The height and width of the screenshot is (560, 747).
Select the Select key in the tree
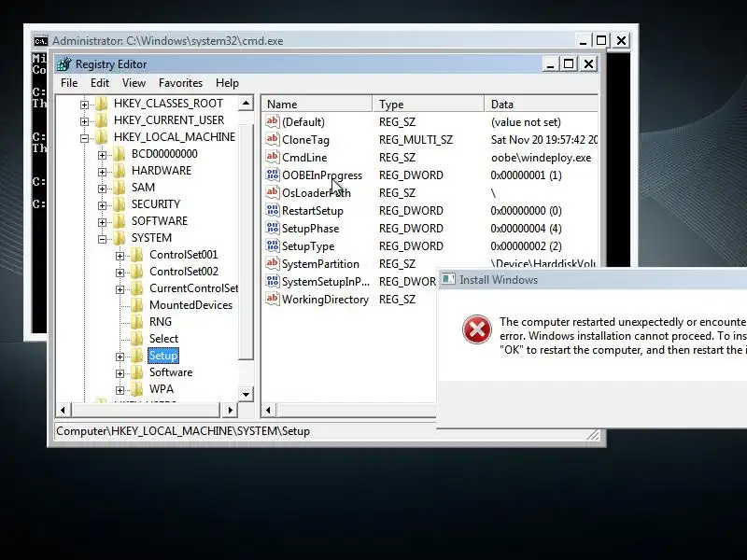163,339
